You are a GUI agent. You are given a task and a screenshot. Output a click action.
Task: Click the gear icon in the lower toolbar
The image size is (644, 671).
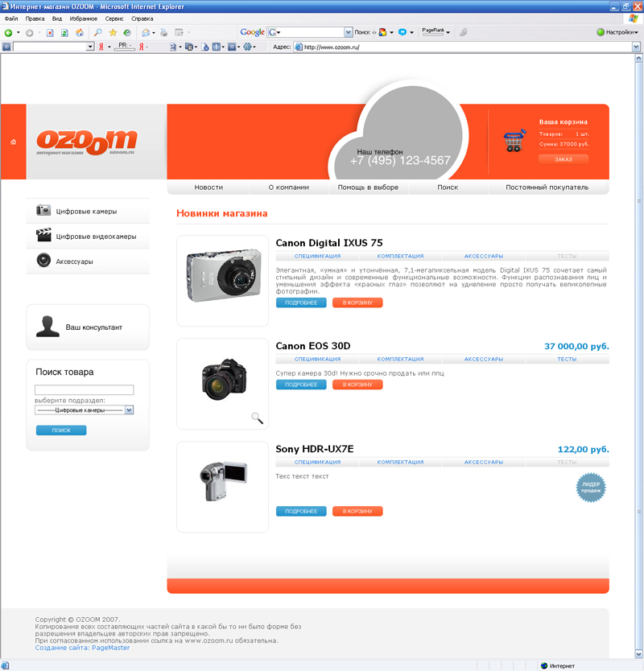(247, 47)
